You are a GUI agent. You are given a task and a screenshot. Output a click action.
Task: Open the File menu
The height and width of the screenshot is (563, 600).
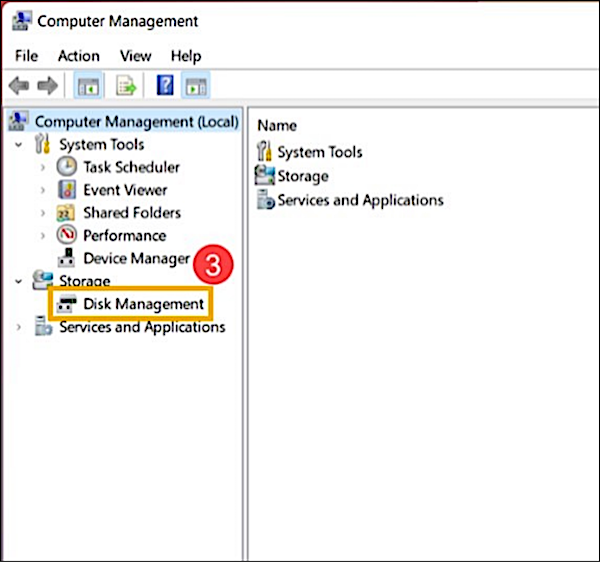pyautogui.click(x=26, y=56)
